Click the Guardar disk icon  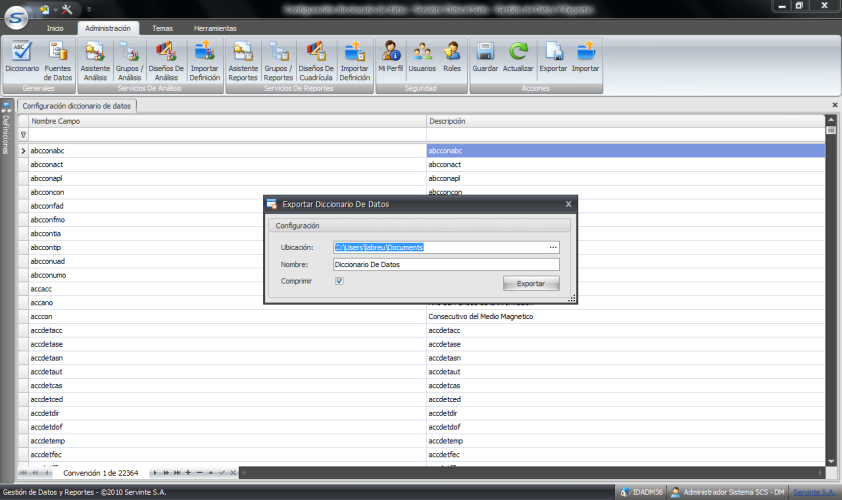pos(485,58)
